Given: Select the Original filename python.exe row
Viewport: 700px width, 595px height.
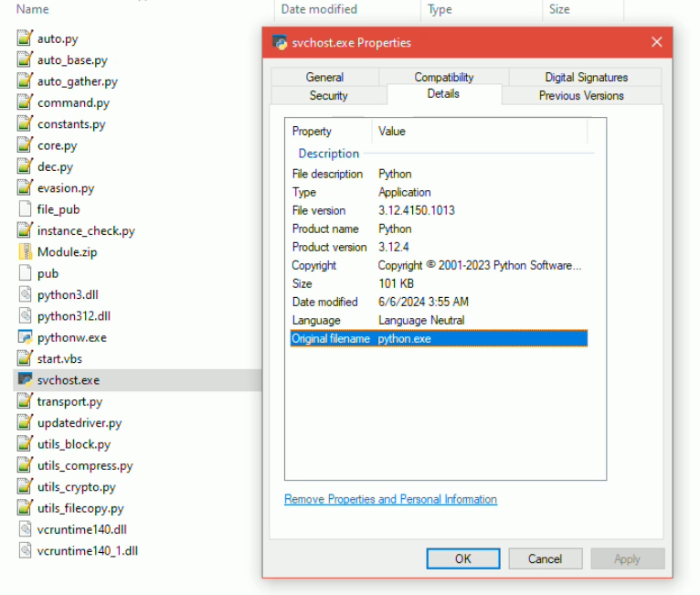Looking at the screenshot, I should (439, 338).
